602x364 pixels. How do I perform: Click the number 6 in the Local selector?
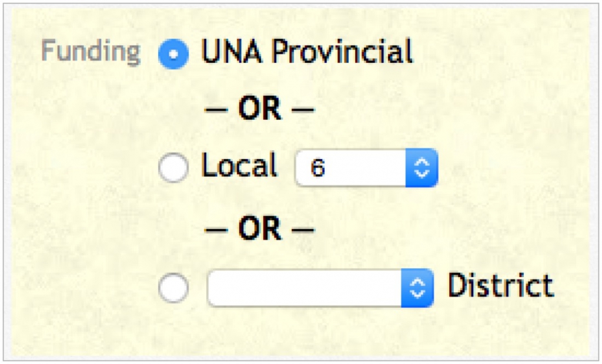318,168
